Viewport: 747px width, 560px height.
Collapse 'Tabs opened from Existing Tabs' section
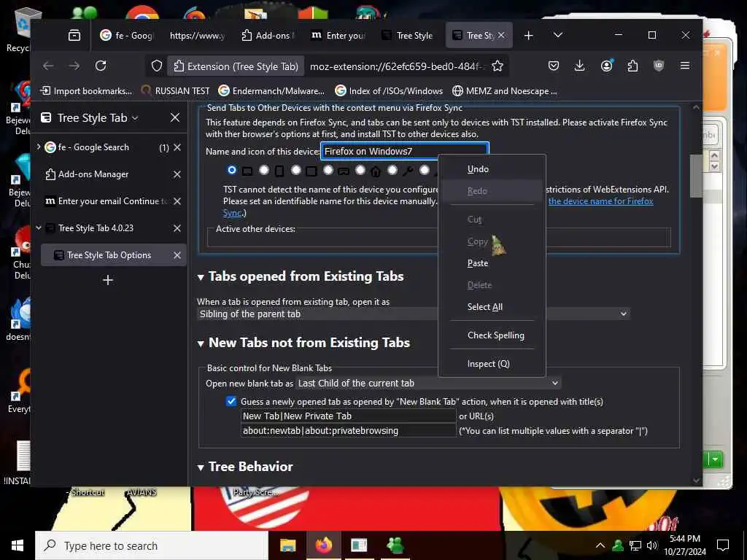[x=201, y=277]
